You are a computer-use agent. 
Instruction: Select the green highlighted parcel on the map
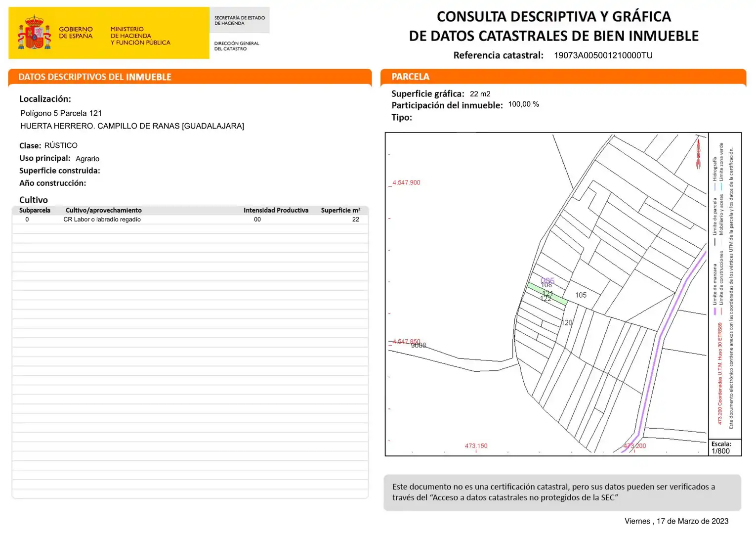547,294
